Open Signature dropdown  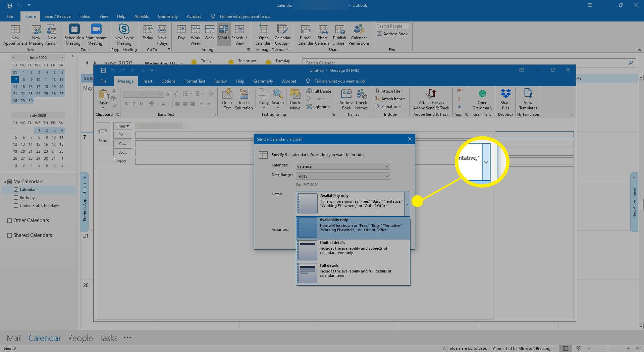388,107
